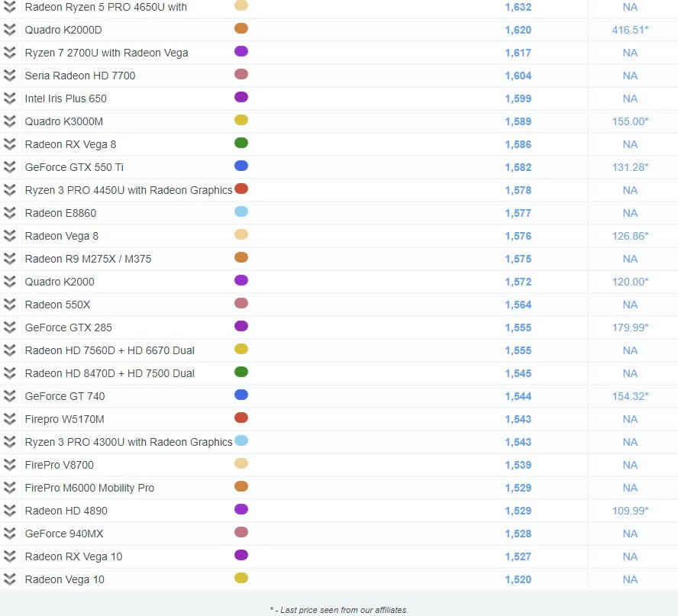Open the Firepro W5170M link

pos(64,419)
